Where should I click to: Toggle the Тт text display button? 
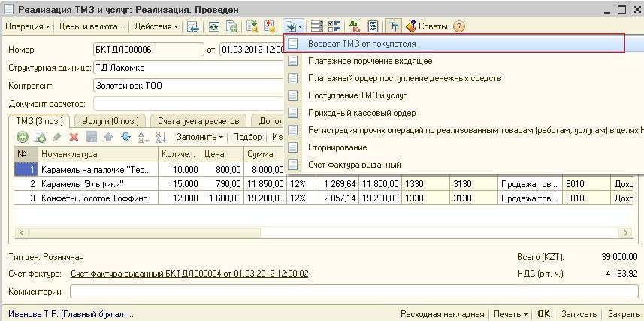tap(393, 26)
